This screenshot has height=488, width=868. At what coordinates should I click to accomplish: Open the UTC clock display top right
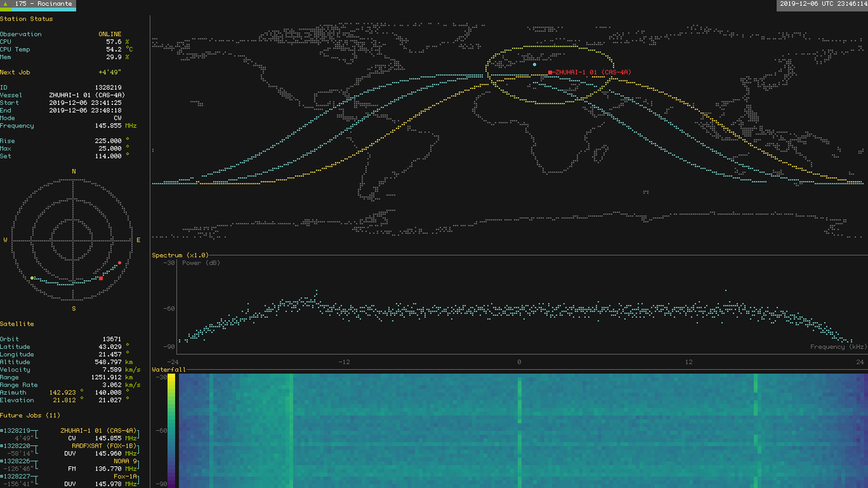(816, 4)
